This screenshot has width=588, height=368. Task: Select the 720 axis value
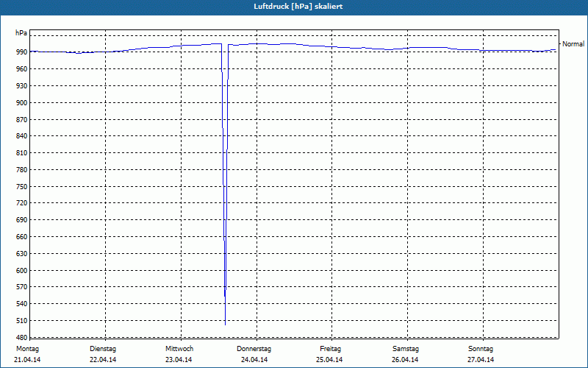[x=21, y=203]
